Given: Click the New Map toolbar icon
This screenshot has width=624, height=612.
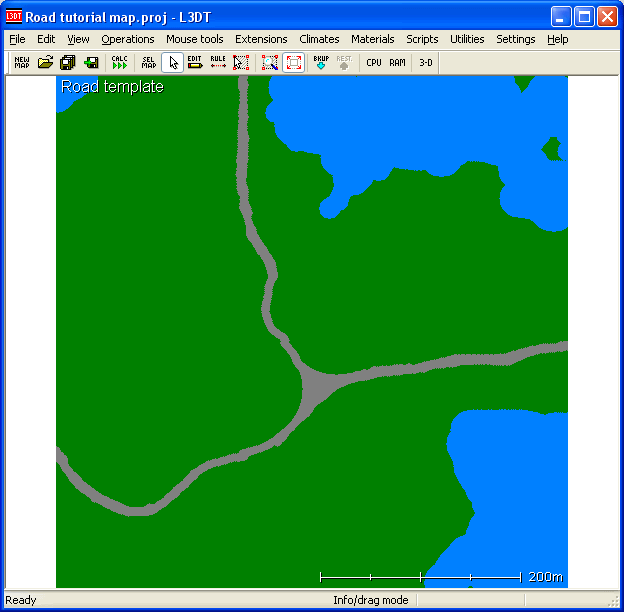Looking at the screenshot, I should pos(22,63).
